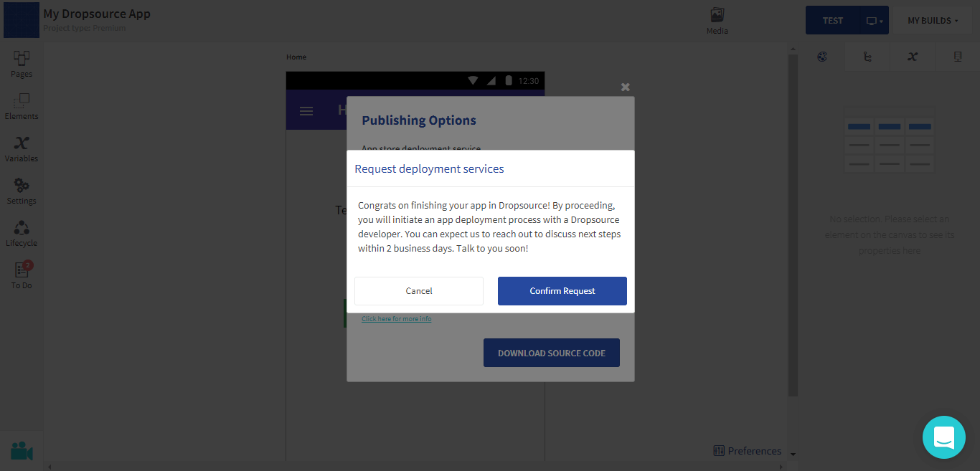The height and width of the screenshot is (471, 980).
Task: Select the right panel variables x tab
Action: point(913,57)
